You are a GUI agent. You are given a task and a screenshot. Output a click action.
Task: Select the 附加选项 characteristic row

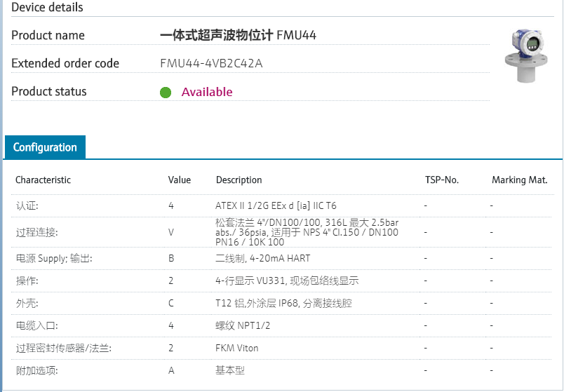(36, 370)
